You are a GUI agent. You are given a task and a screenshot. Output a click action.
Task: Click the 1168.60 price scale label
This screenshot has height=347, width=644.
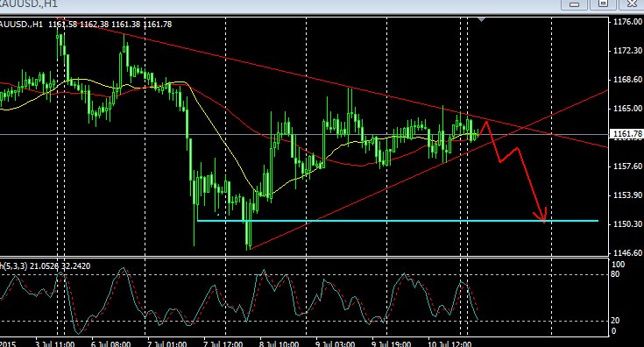coord(627,79)
